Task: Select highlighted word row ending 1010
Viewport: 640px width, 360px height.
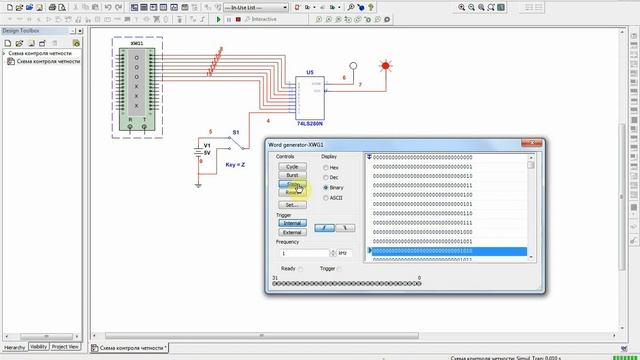Action: [449, 251]
